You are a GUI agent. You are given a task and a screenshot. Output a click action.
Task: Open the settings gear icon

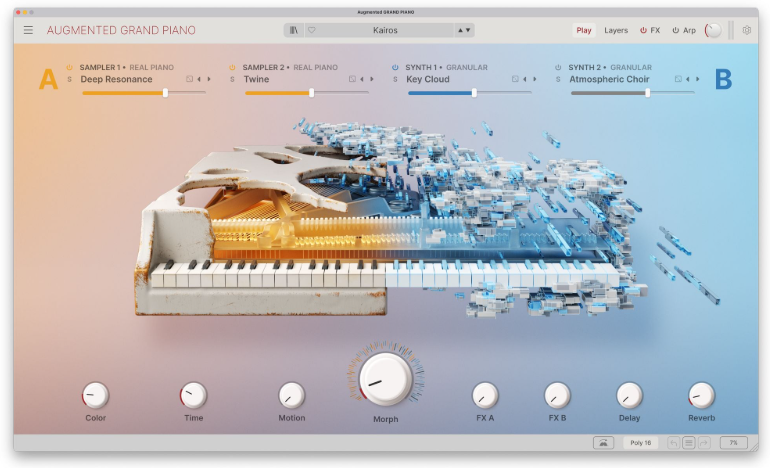tap(746, 30)
